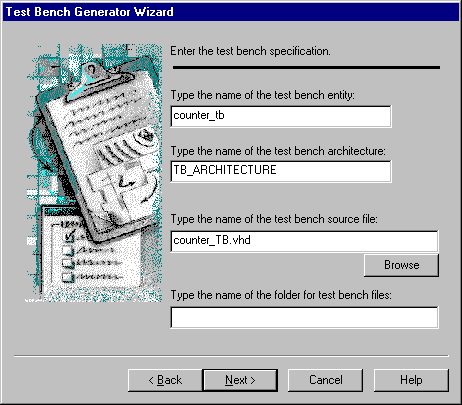Viewport: 462px width, 405px height.
Task: Select the TB_ARCHITECTURE architecture name field
Action: coord(281,171)
